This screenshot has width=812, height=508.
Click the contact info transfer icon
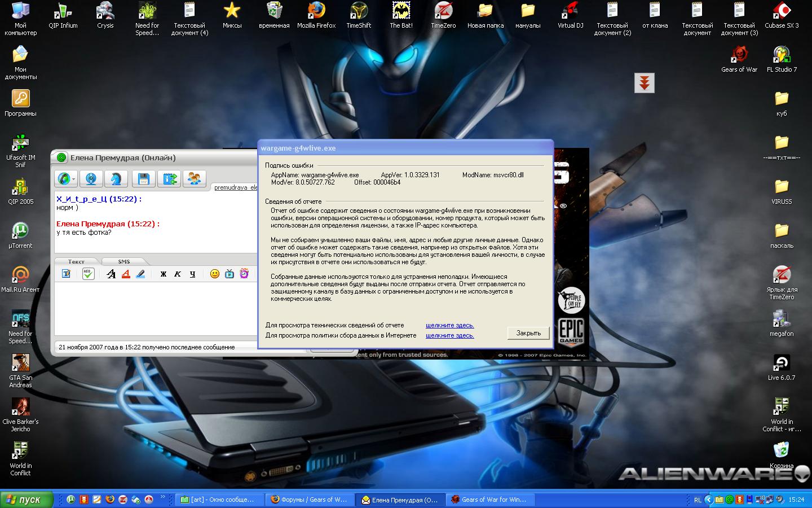[169, 179]
